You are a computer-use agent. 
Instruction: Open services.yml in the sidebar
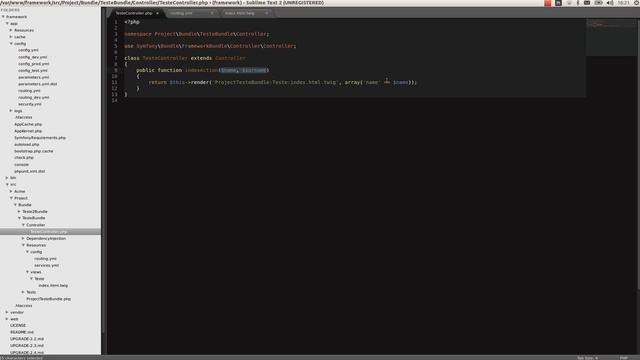click(47, 265)
